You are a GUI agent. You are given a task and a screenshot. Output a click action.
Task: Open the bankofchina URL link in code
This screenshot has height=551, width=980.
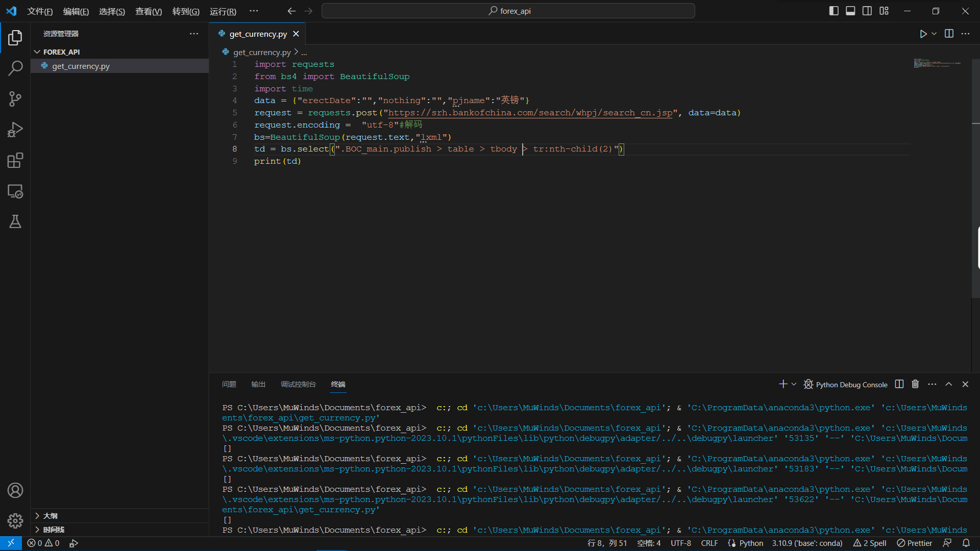click(530, 113)
